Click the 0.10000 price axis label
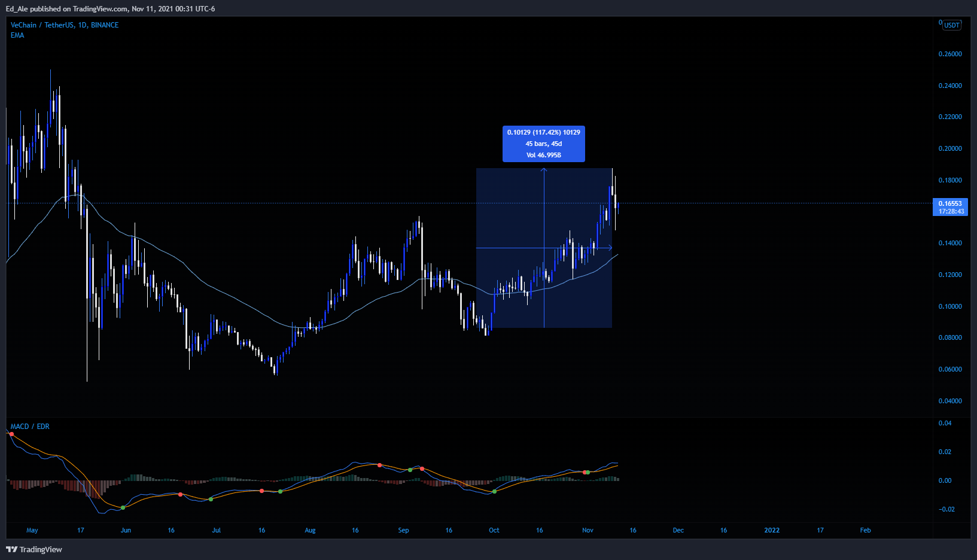 (950, 306)
